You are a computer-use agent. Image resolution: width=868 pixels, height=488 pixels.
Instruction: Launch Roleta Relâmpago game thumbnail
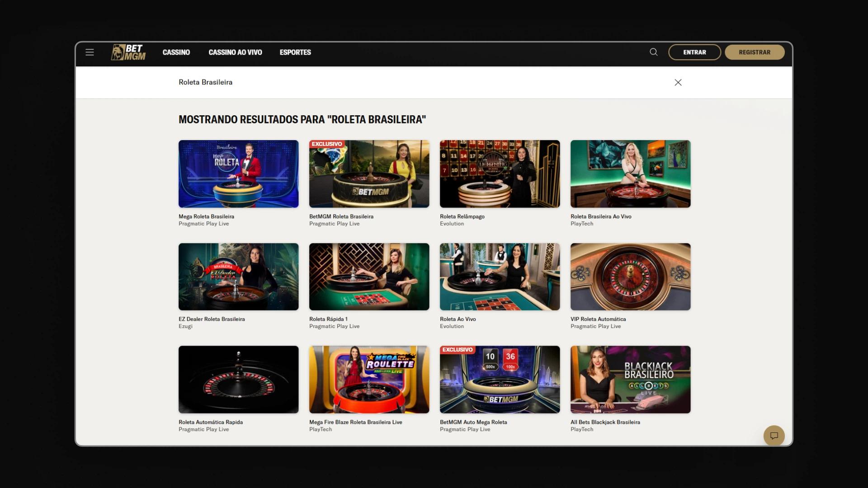point(500,174)
